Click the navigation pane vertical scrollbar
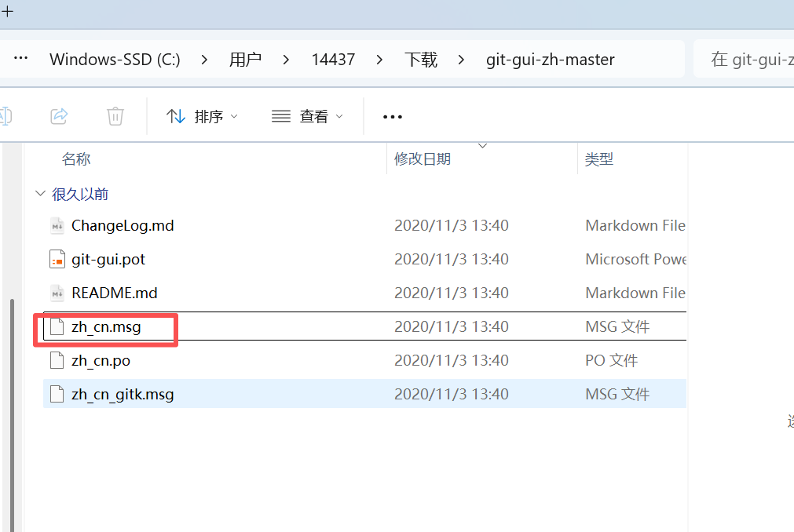This screenshot has width=794, height=532. pos(12,414)
